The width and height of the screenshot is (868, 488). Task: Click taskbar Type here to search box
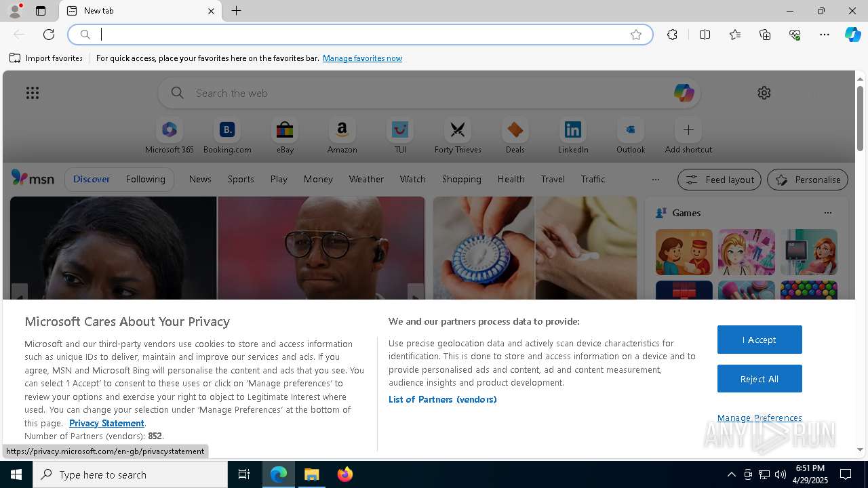point(130,474)
